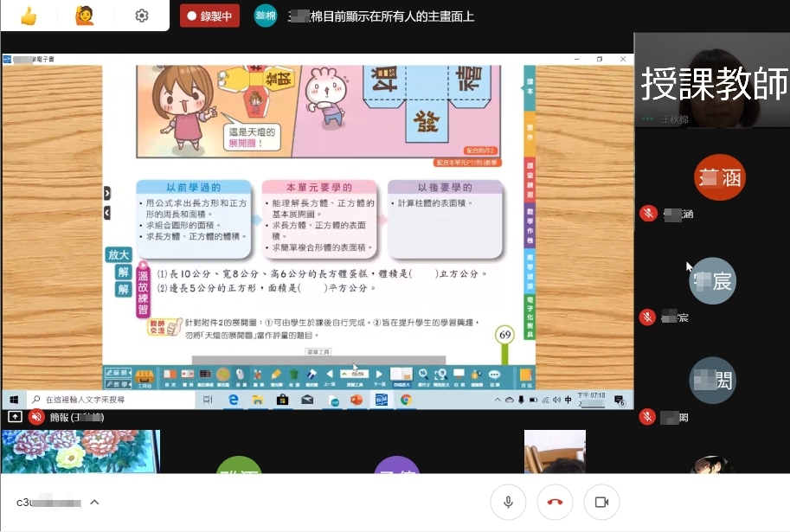Viewport: 790px width, 532px height.
Task: Toggle the microphone in the call controls
Action: [x=508, y=502]
